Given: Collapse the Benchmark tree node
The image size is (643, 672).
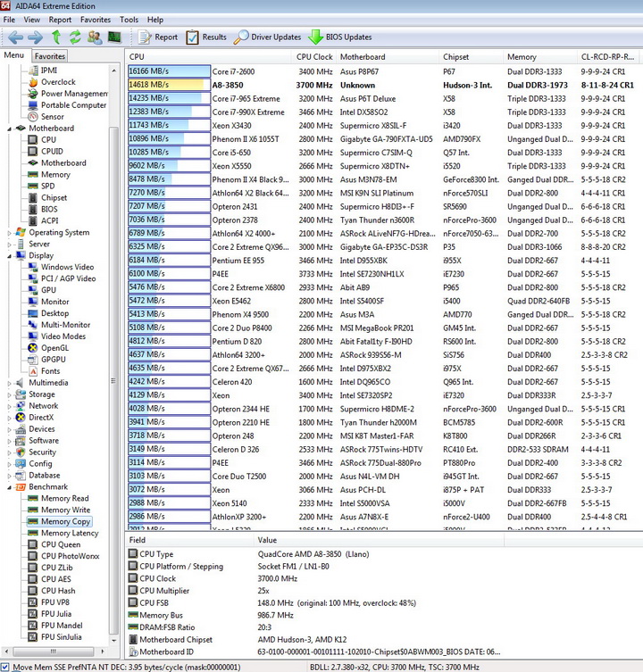Looking at the screenshot, I should point(10,487).
